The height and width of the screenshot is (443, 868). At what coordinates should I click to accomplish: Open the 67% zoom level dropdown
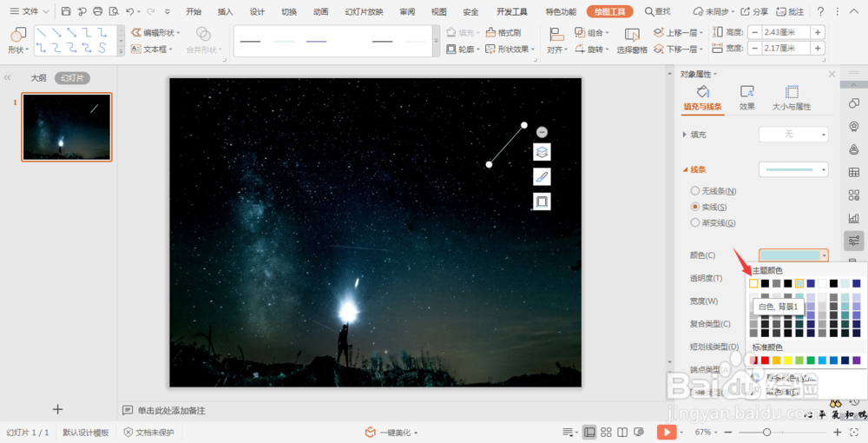[x=707, y=432]
